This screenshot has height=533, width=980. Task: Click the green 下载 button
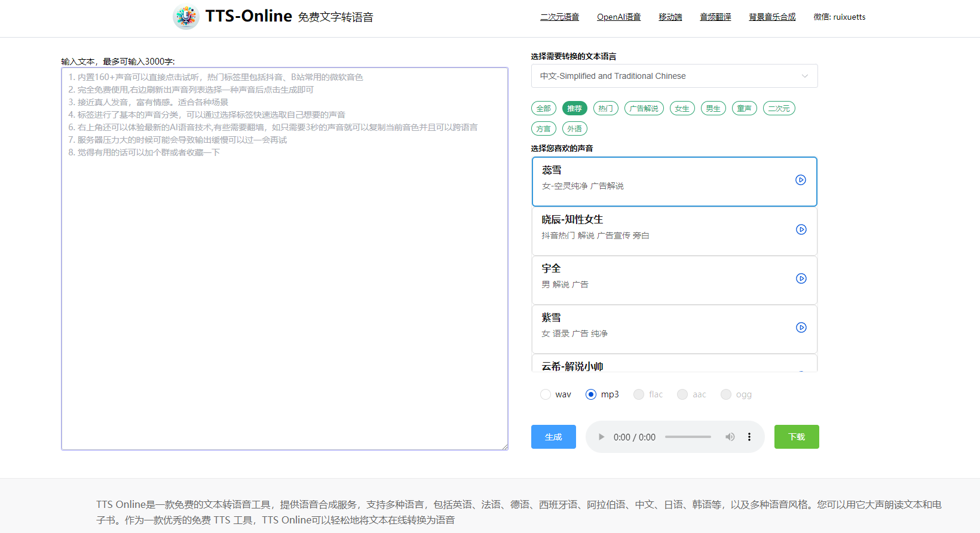coord(797,437)
